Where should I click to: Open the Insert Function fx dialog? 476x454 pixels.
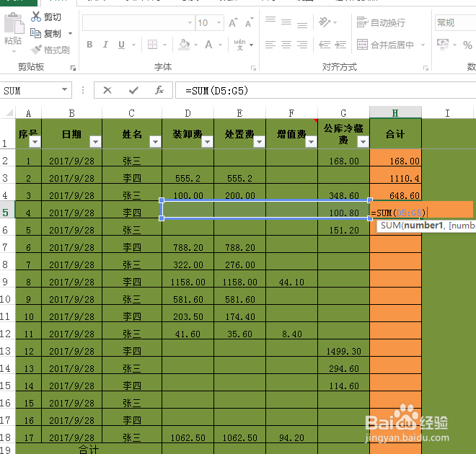[159, 90]
